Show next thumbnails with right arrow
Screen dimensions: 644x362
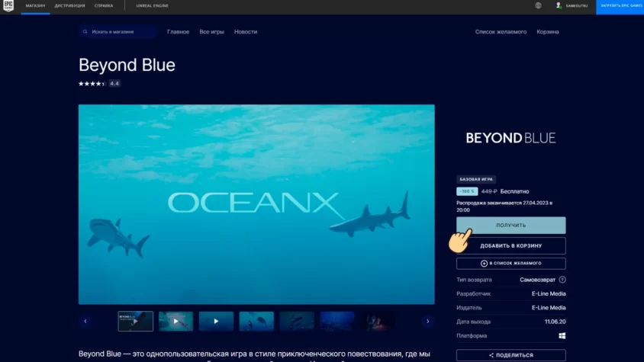click(427, 322)
